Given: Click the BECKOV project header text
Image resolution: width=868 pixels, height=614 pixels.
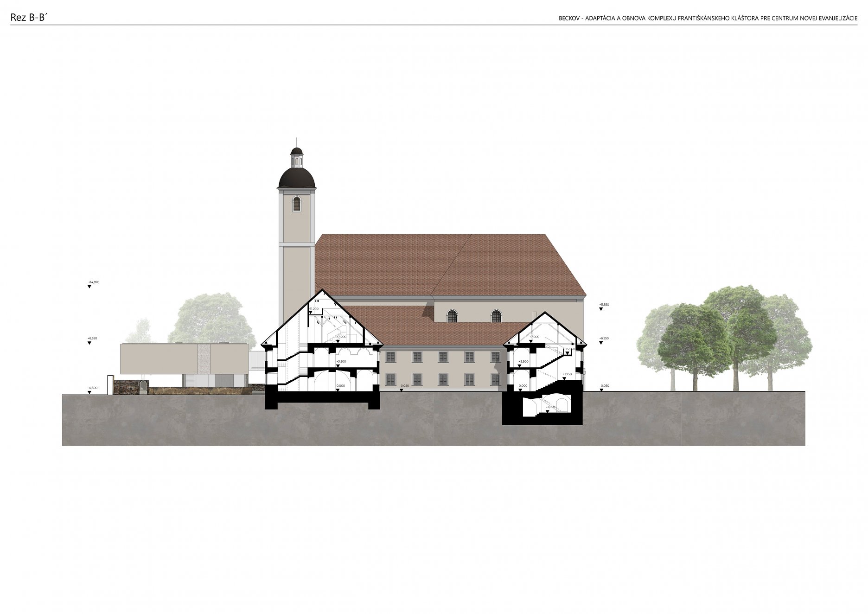Looking at the screenshot, I should click(708, 18).
